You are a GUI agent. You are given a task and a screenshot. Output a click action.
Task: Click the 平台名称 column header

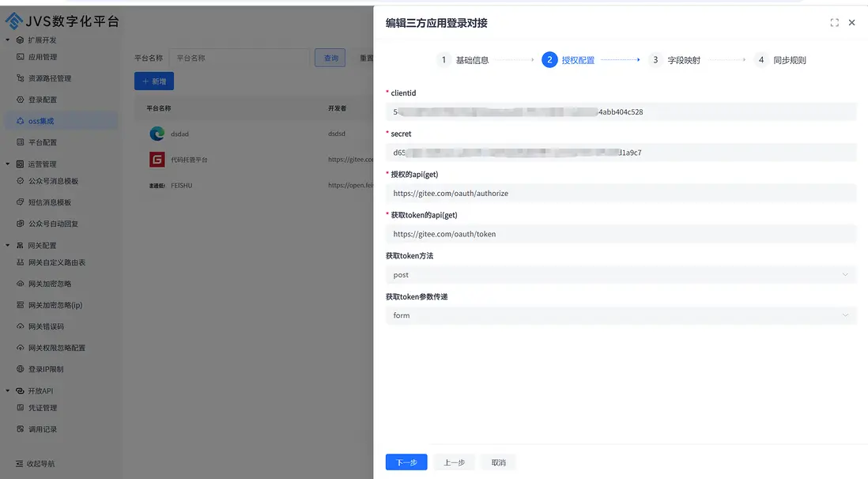(159, 108)
